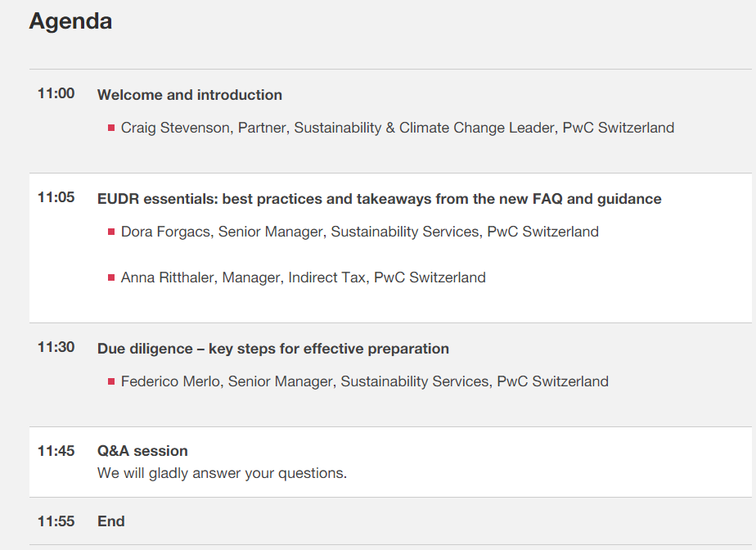Select the 11:45 time slot label
The image size is (756, 550).
tap(56, 451)
